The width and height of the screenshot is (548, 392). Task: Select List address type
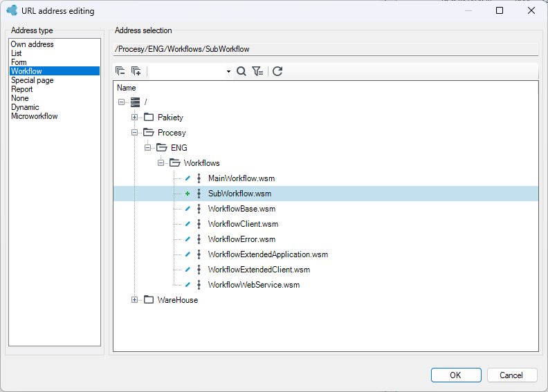(x=55, y=53)
